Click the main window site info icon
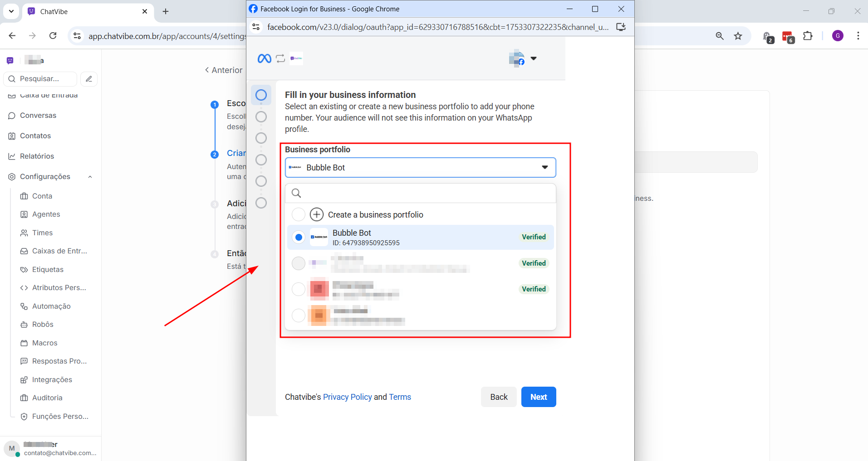This screenshot has width=868, height=461. coord(77,36)
